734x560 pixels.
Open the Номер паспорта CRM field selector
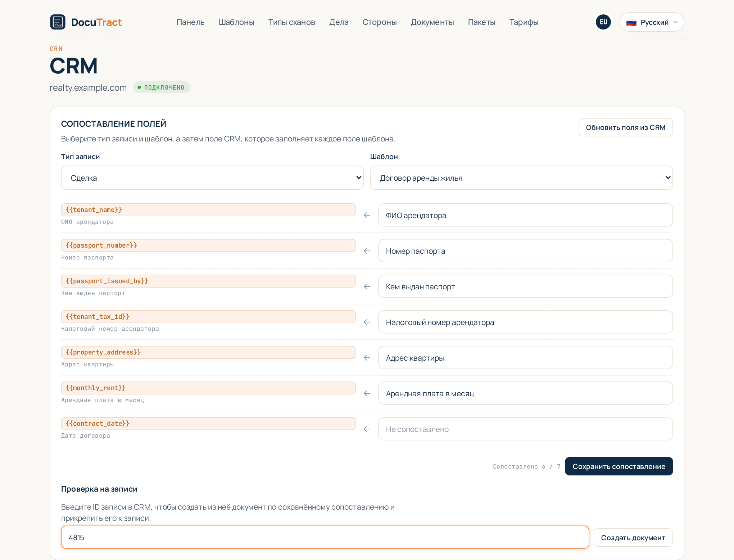tap(525, 251)
